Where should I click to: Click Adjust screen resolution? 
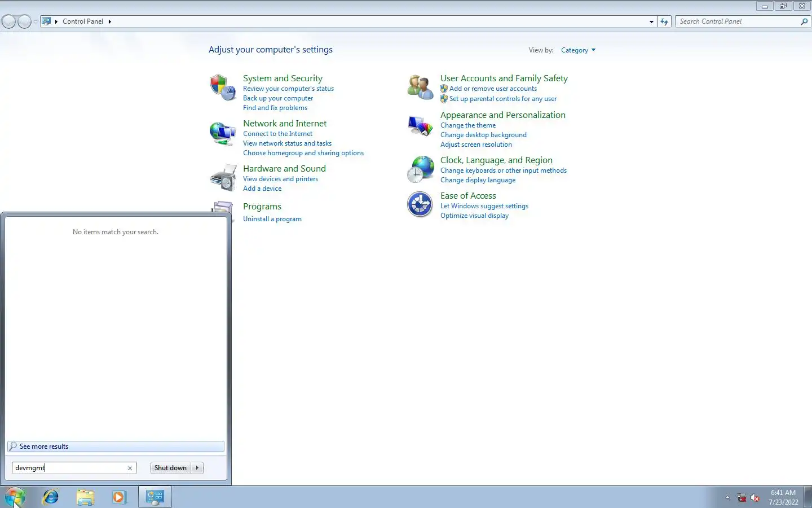click(476, 144)
